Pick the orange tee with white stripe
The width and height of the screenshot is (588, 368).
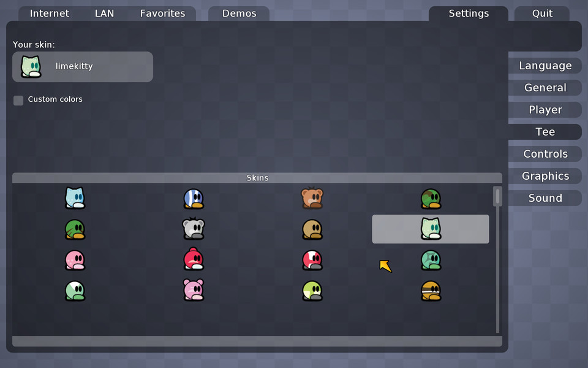point(431,291)
